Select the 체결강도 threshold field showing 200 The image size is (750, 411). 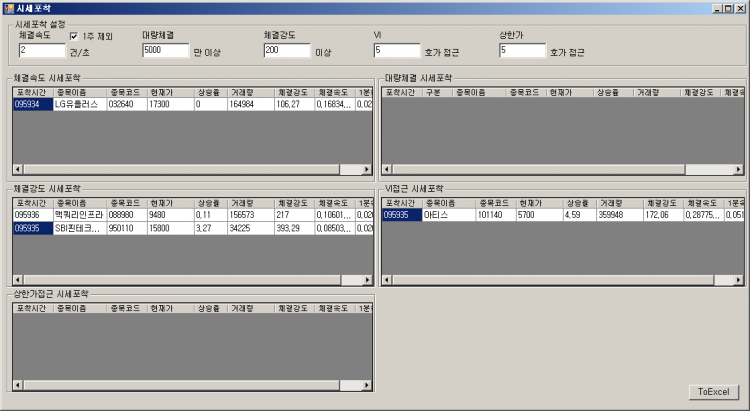click(x=286, y=50)
